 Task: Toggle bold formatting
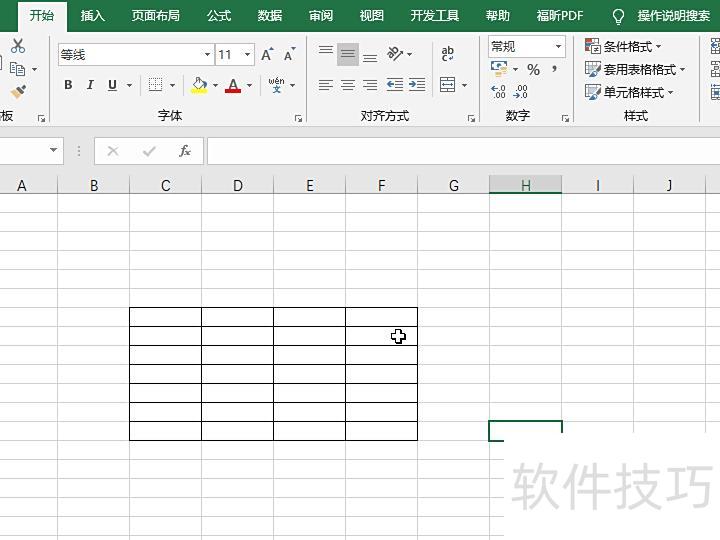pos(68,85)
